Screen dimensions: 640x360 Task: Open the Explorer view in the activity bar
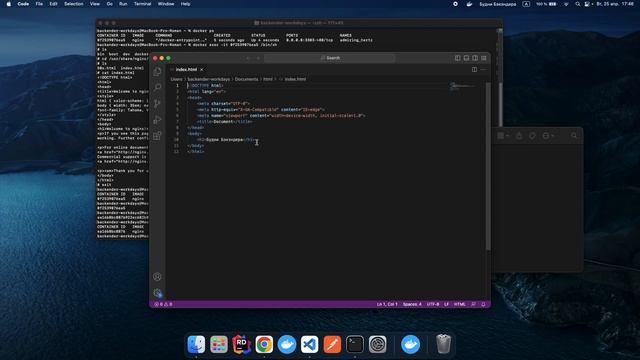click(x=157, y=72)
